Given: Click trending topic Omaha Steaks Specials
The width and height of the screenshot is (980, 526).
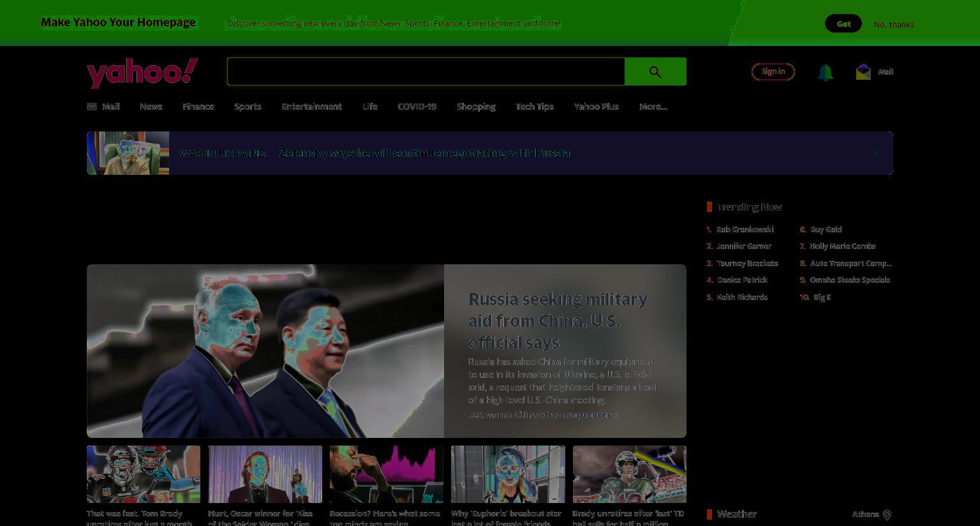Looking at the screenshot, I should click(x=850, y=280).
